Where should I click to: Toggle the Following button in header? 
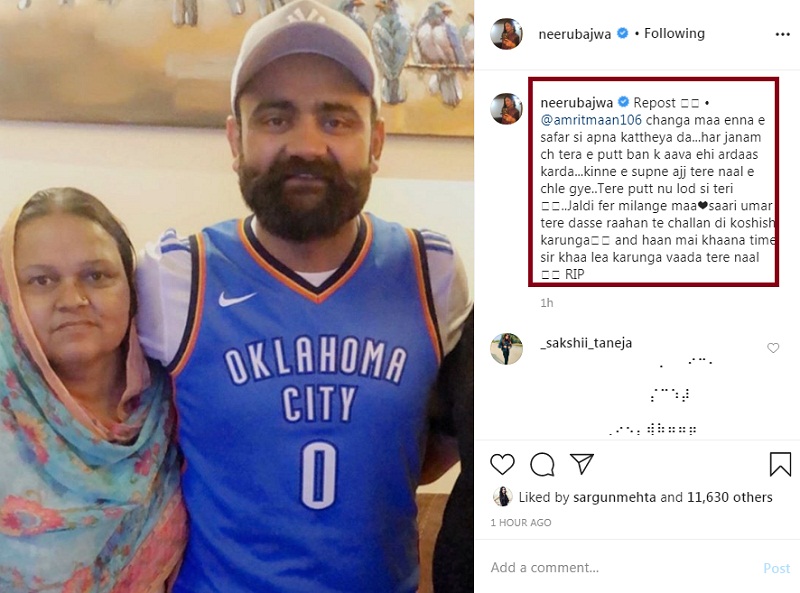pyautogui.click(x=674, y=33)
